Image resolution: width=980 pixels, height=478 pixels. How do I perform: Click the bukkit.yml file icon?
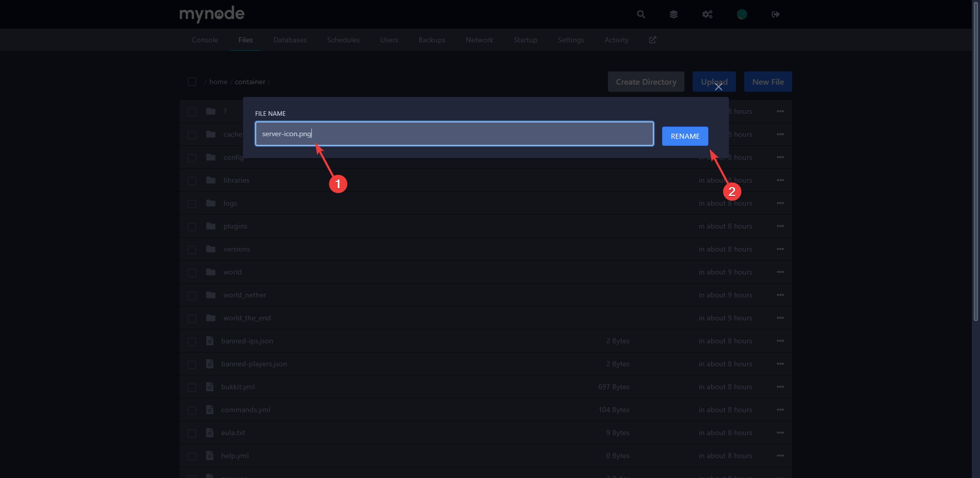tap(209, 387)
